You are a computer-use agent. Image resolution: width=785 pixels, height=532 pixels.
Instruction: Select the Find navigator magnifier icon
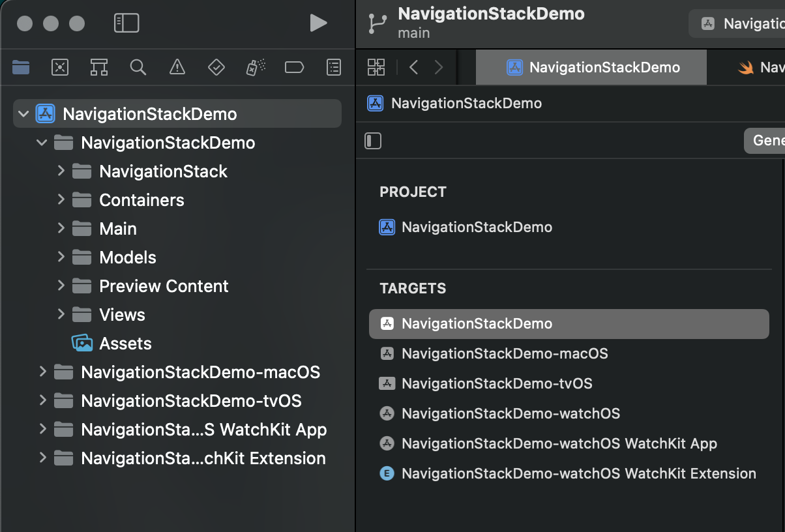click(138, 67)
